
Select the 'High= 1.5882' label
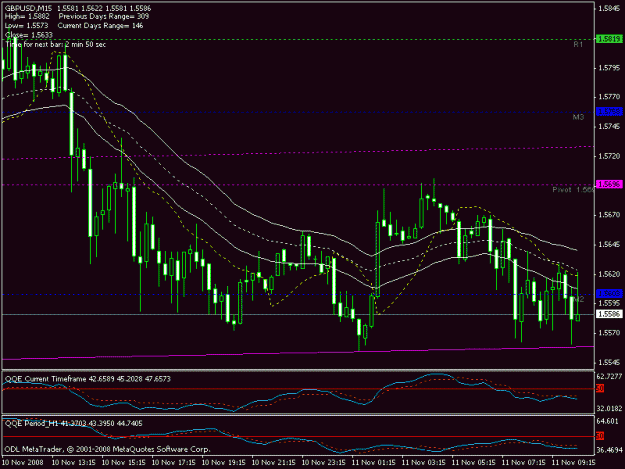click(x=27, y=17)
